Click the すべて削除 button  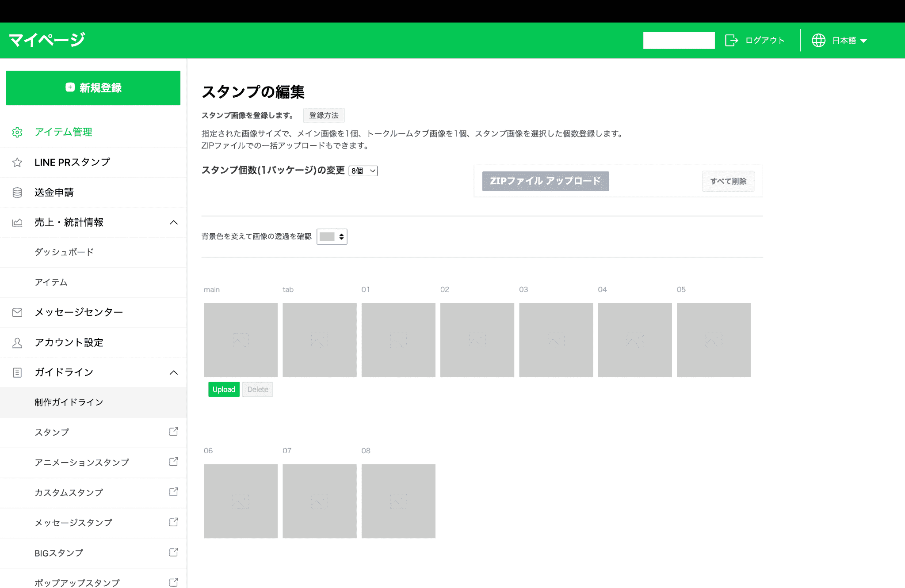tap(728, 181)
